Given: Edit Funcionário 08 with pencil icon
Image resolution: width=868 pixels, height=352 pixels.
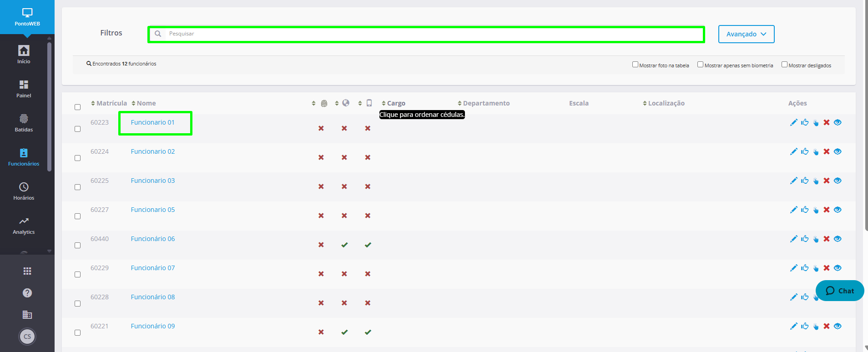Looking at the screenshot, I should (794, 297).
